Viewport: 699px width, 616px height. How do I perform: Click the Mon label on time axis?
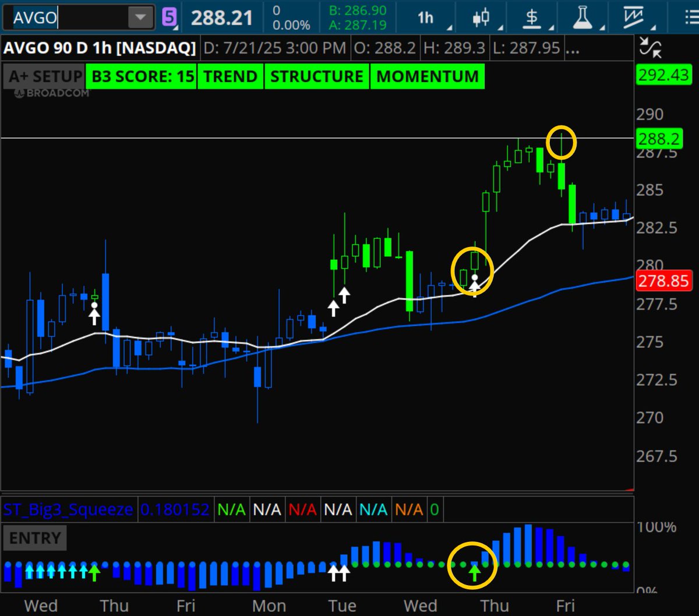click(269, 606)
